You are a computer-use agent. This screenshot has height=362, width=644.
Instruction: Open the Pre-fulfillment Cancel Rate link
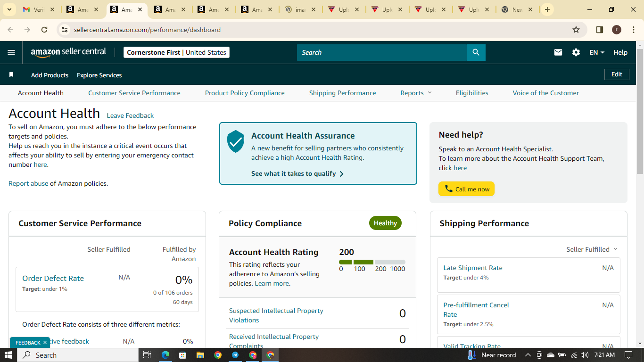coord(476,310)
